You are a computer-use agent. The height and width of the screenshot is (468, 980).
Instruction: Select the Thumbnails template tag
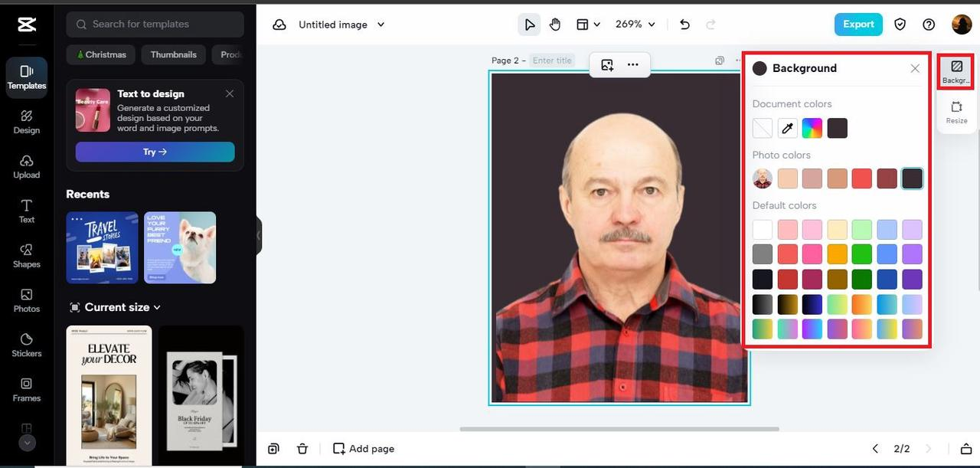pyautogui.click(x=173, y=54)
